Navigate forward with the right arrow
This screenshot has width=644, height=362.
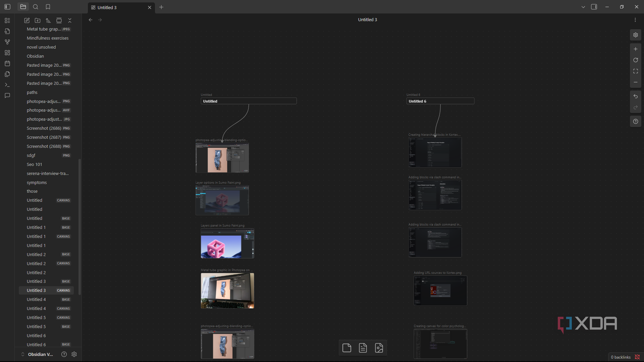click(x=100, y=20)
